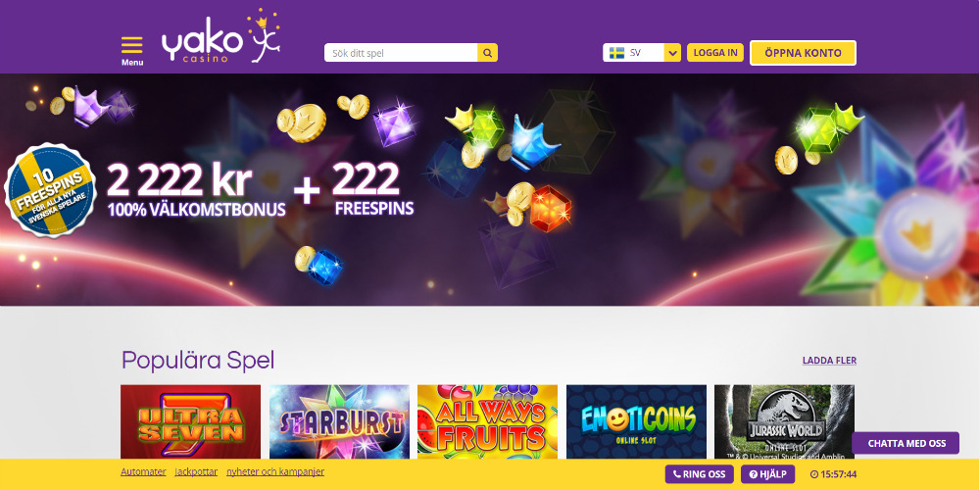Viewport: 980px width, 490px height.
Task: Click the 10 Freespins badge
Action: click(x=50, y=189)
